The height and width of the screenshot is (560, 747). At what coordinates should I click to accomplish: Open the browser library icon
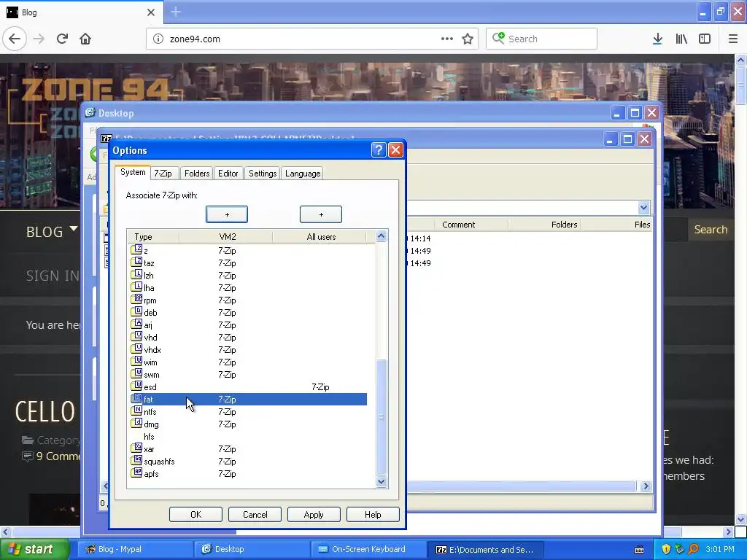click(x=681, y=39)
